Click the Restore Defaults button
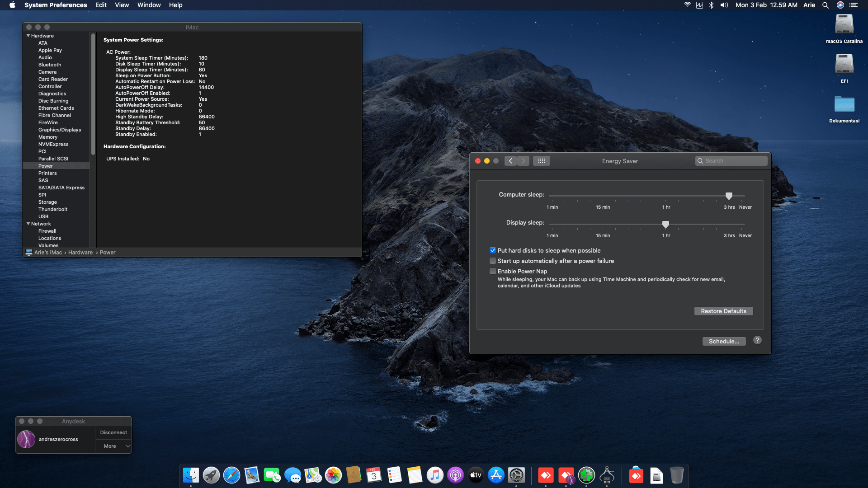The width and height of the screenshot is (868, 488). [x=723, y=311]
